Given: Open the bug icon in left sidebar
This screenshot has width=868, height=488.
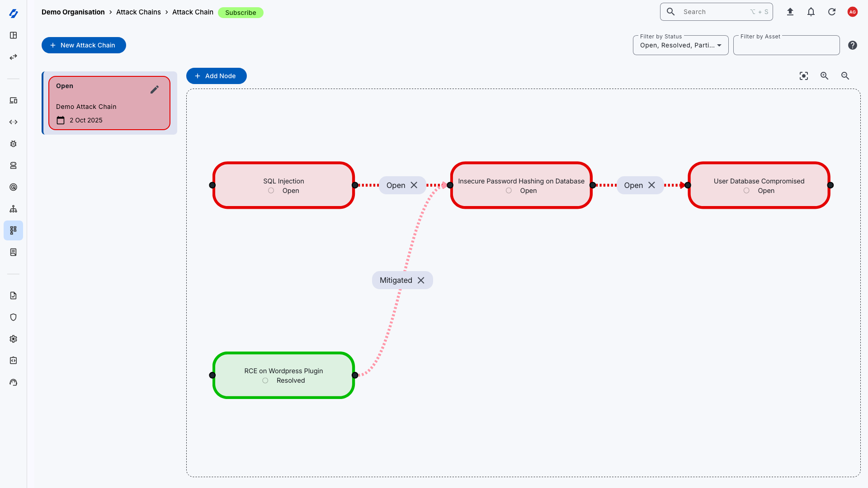Looking at the screenshot, I should point(14,144).
